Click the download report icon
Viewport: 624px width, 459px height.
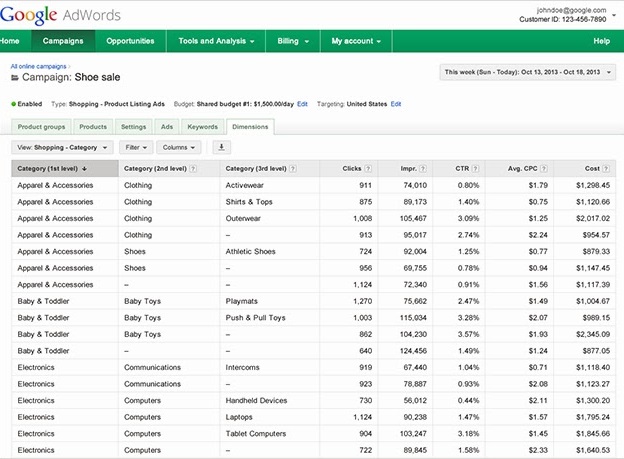[222, 147]
